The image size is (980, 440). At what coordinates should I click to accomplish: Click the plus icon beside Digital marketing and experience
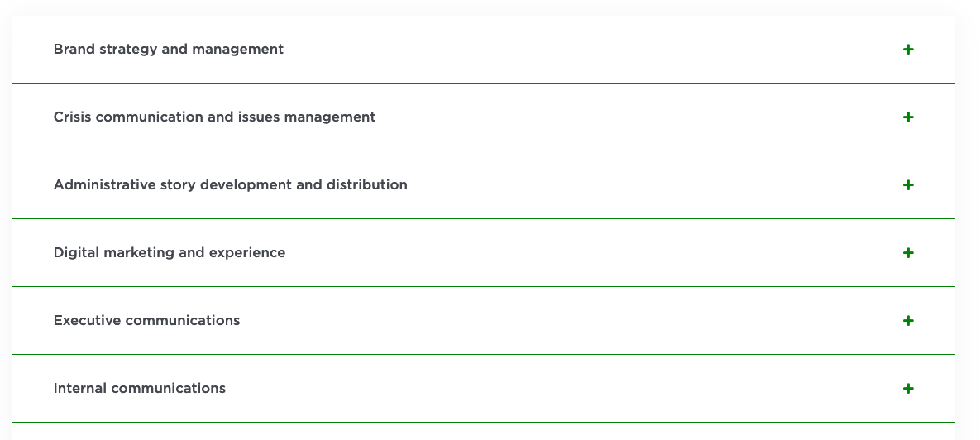[908, 253]
